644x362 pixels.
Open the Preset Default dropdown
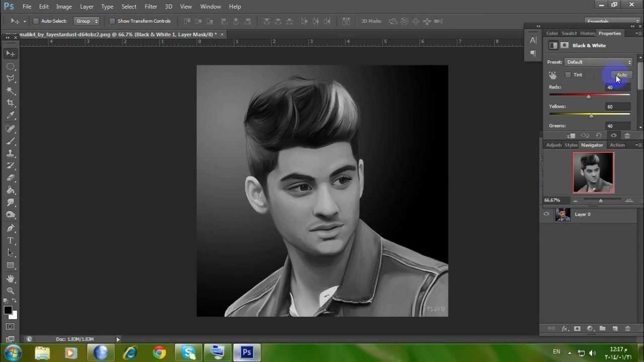(599, 62)
